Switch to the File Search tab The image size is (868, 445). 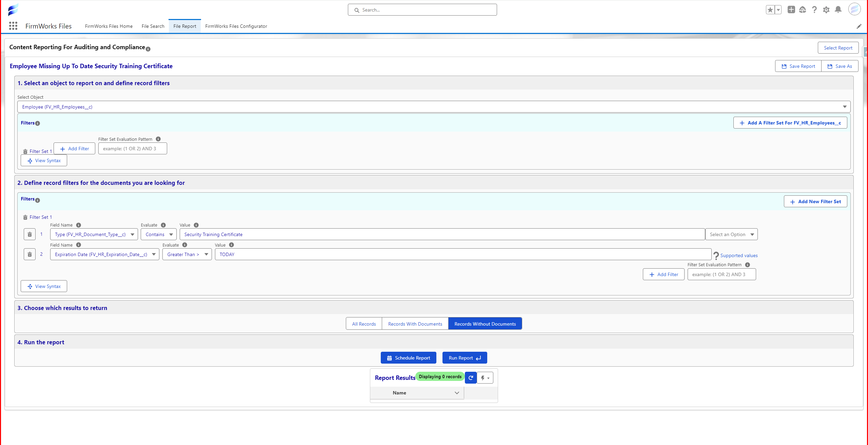(153, 26)
